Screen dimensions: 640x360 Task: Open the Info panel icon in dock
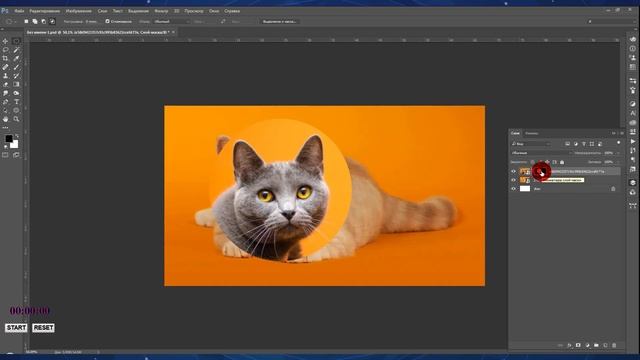coord(633,49)
